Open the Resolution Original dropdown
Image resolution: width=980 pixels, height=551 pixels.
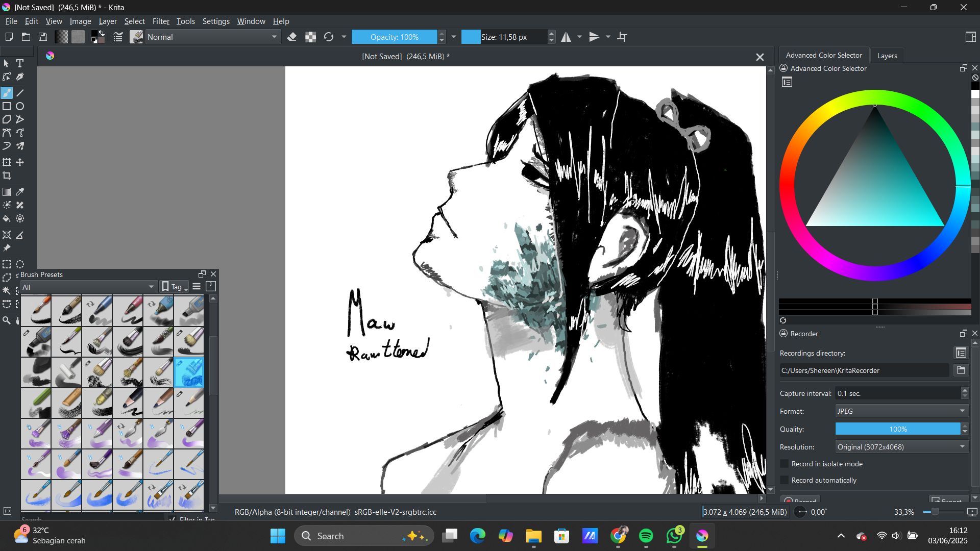[x=902, y=446]
